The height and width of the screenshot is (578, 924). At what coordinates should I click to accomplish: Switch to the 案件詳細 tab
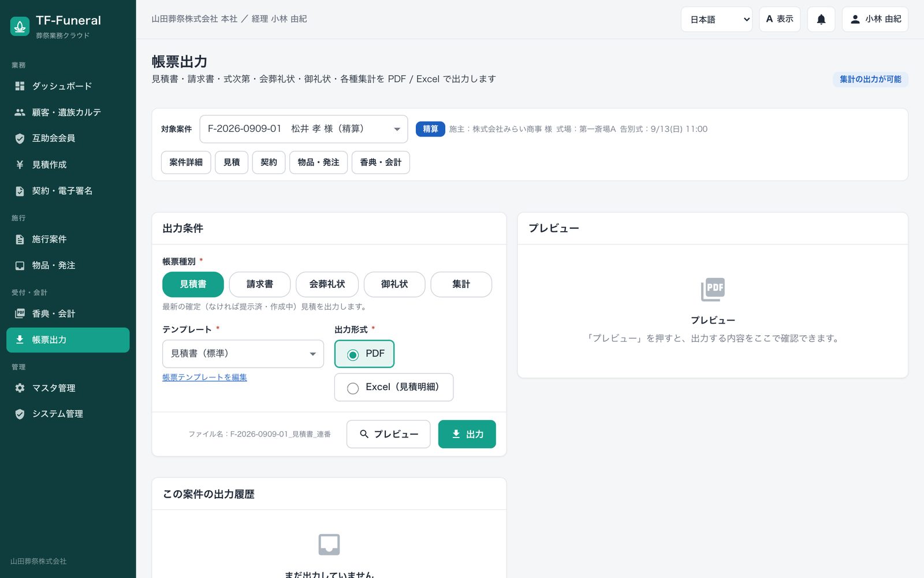[x=186, y=162]
